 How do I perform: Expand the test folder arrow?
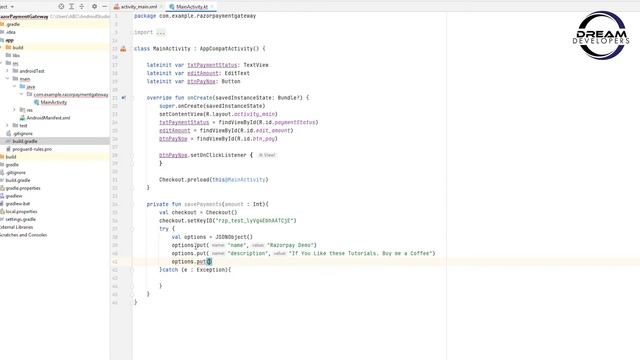[7, 125]
